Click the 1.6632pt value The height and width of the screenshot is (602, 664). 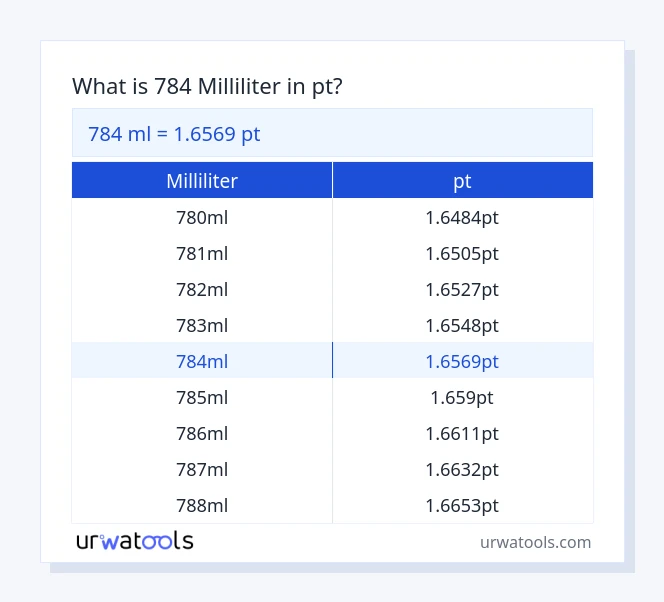[x=462, y=469]
